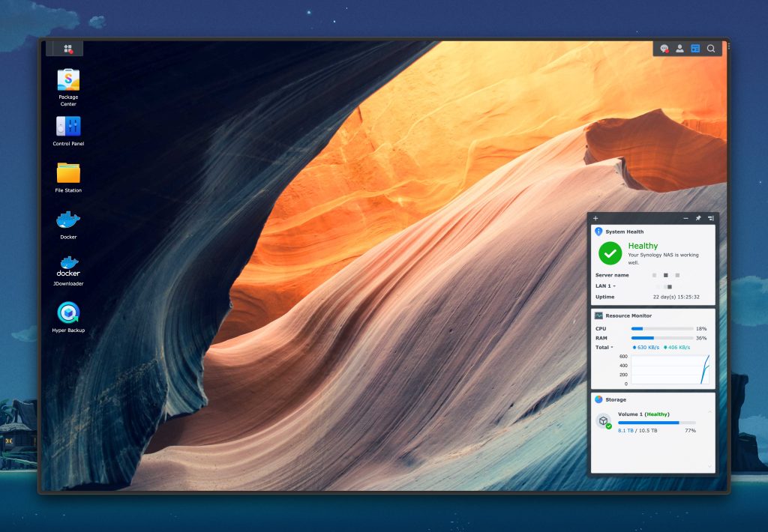
Task: Open the user account options menu
Action: (679, 49)
